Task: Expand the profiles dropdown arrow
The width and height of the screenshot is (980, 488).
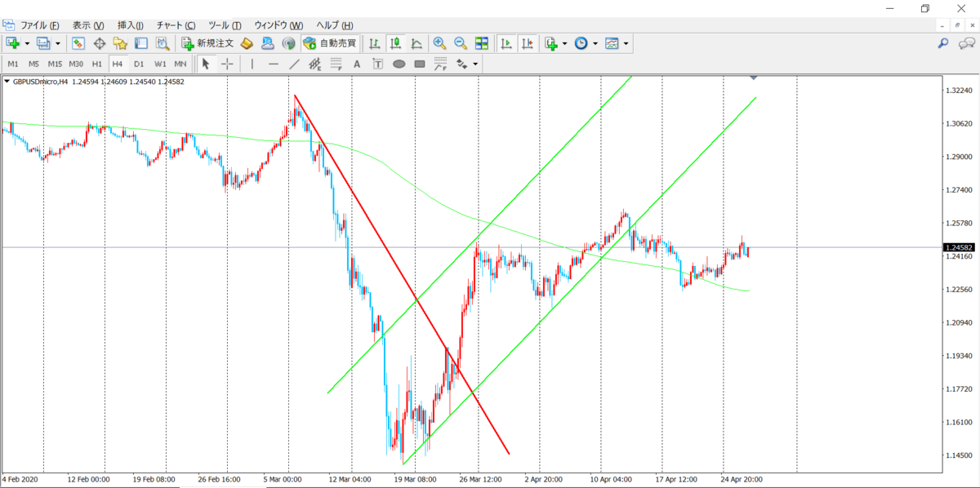Action: [x=57, y=43]
